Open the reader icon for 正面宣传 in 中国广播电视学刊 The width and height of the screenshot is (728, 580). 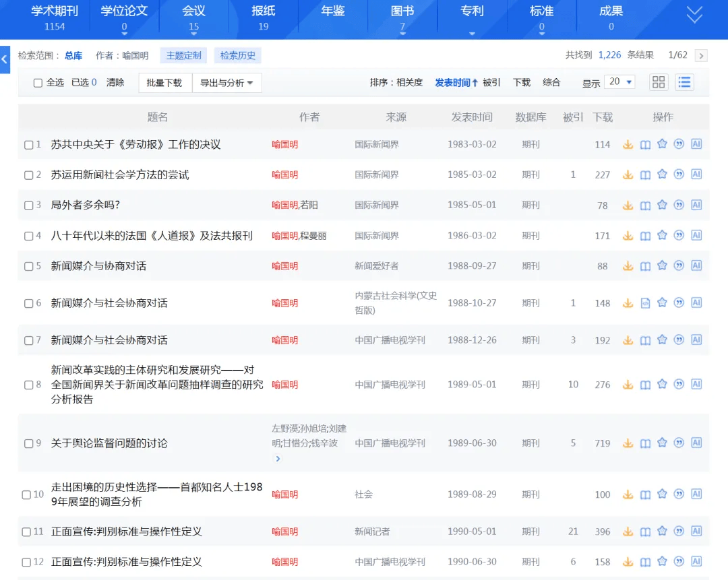click(645, 562)
